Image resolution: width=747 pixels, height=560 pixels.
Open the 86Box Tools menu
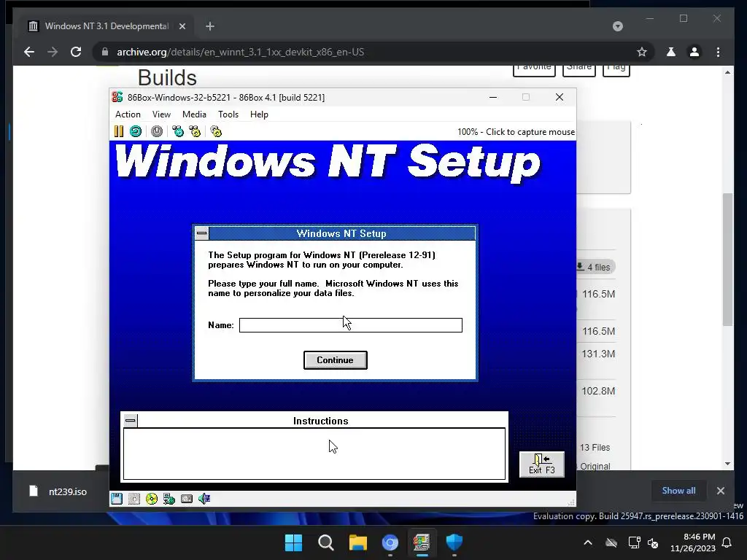coord(228,114)
